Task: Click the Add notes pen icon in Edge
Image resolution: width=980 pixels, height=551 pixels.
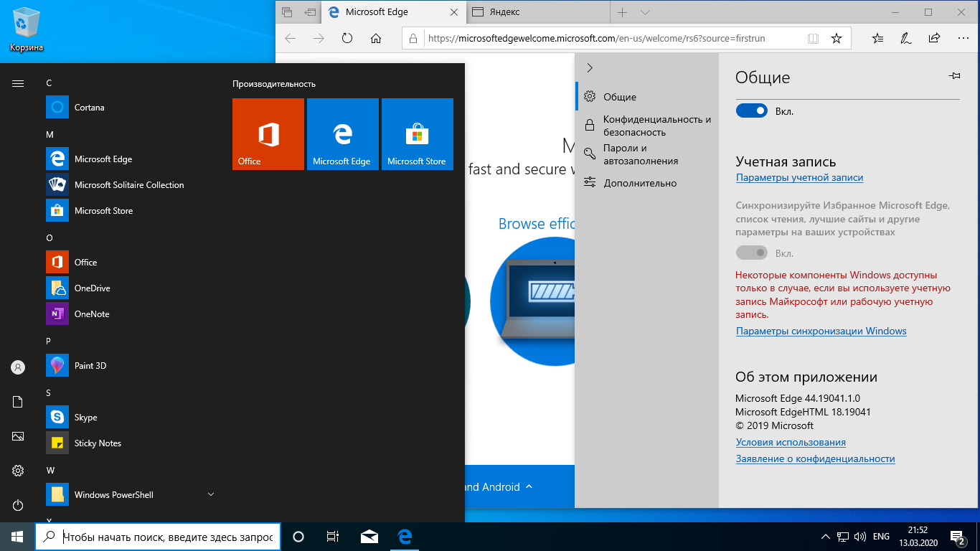Action: [906, 38]
